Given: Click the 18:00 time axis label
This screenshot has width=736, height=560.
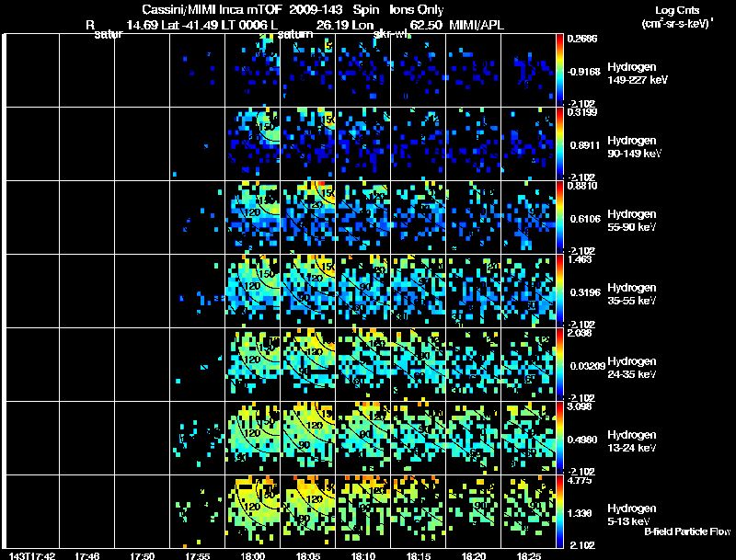Looking at the screenshot, I should pyautogui.click(x=252, y=556).
